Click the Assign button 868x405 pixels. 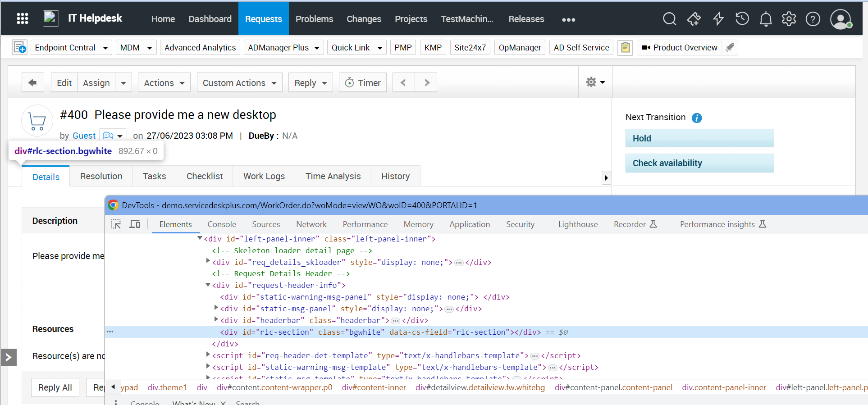point(96,82)
